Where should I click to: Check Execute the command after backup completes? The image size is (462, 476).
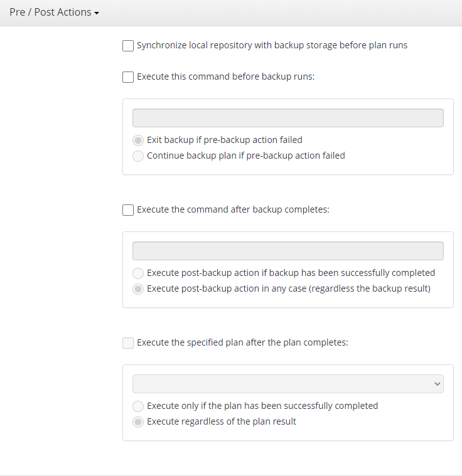[x=128, y=210]
